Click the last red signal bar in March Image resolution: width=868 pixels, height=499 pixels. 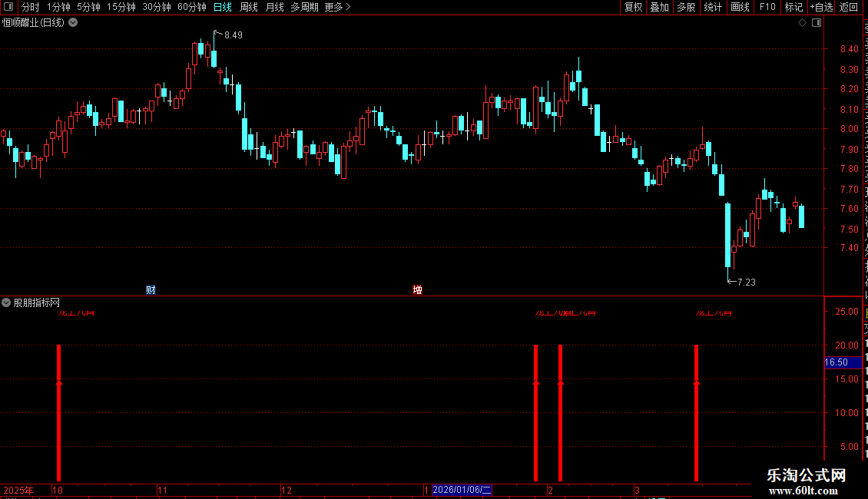point(697,413)
